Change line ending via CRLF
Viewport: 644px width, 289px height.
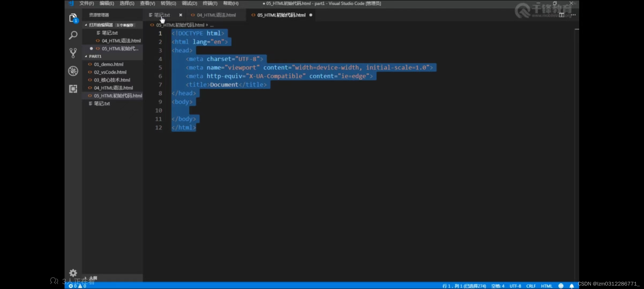click(x=531, y=286)
